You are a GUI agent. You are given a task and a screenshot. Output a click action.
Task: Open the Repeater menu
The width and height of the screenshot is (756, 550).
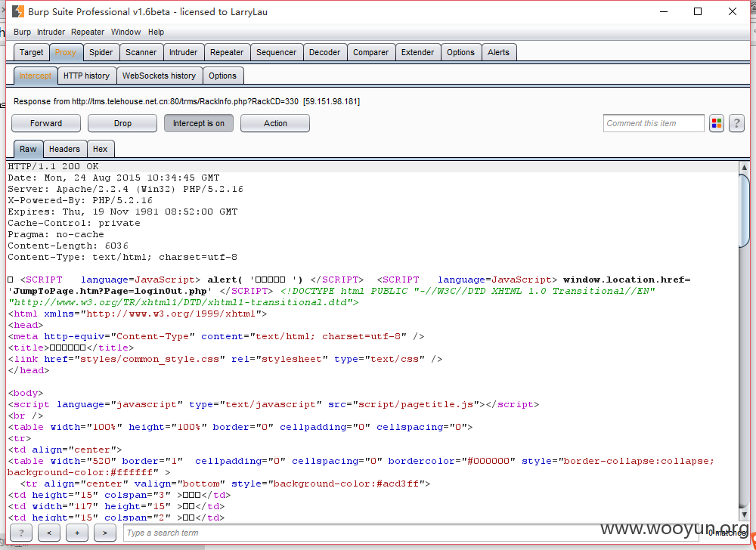(88, 32)
